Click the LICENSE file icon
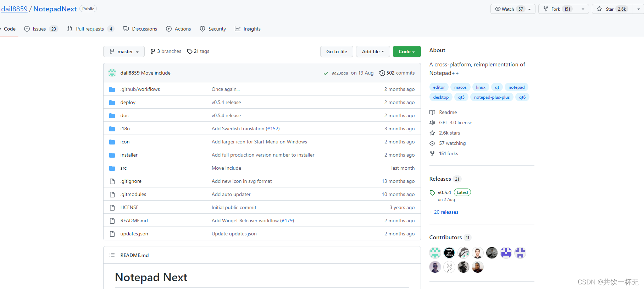 point(112,207)
